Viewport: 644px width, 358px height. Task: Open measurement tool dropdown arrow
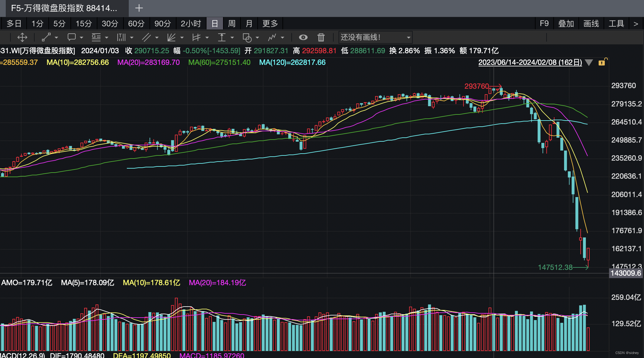(232, 38)
